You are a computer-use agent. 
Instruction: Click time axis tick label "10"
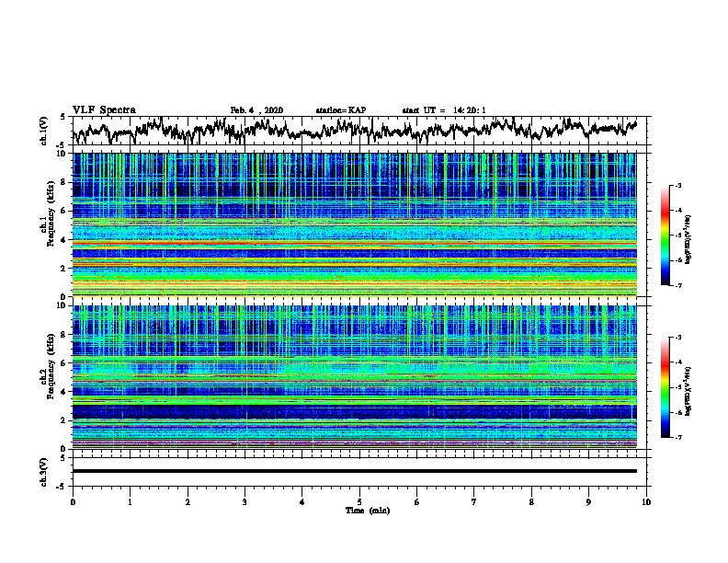(x=646, y=502)
